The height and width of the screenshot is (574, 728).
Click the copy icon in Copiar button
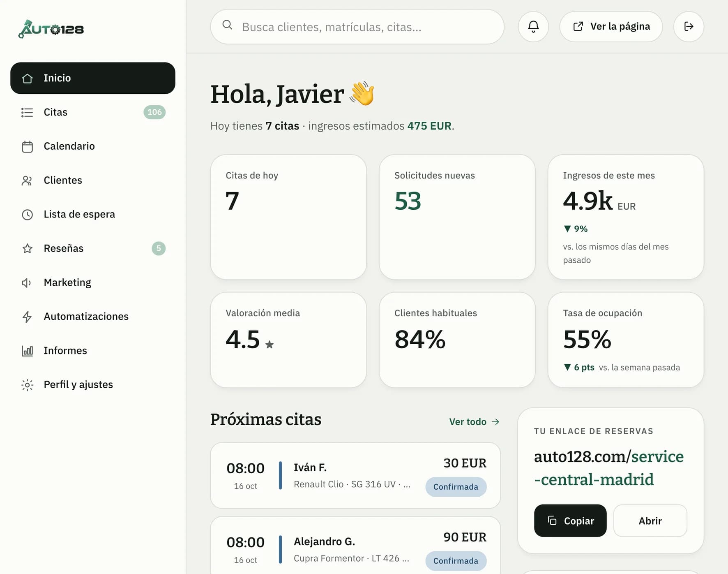(552, 521)
